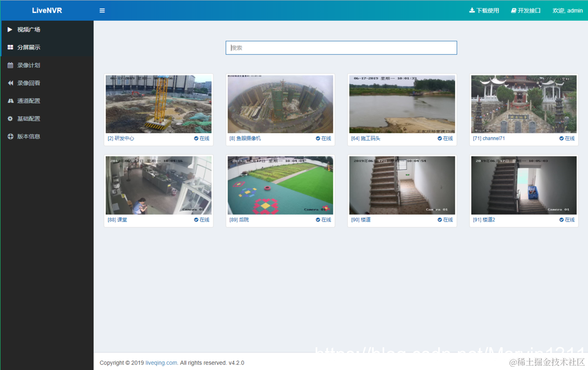Open the 分屏展示 menu item
Screen dimensions: 588x370
point(47,47)
